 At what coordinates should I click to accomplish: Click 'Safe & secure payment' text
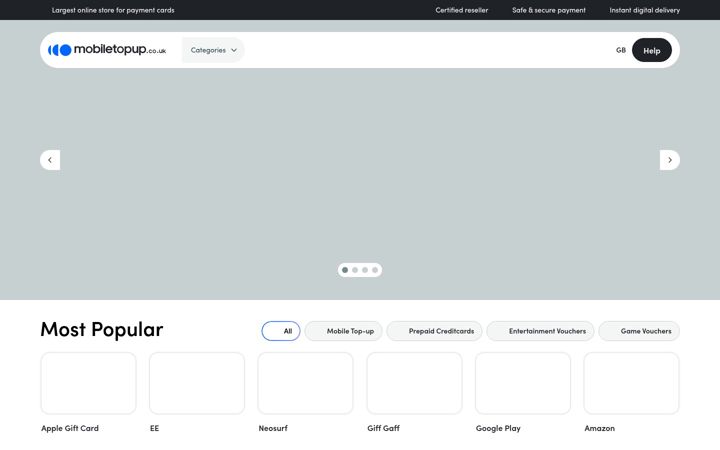tap(549, 10)
